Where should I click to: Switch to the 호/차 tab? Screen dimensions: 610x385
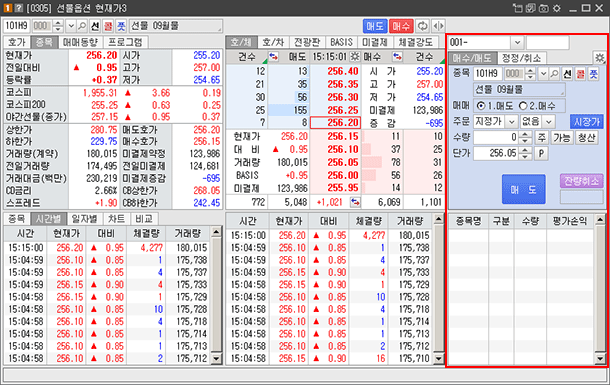(x=273, y=42)
